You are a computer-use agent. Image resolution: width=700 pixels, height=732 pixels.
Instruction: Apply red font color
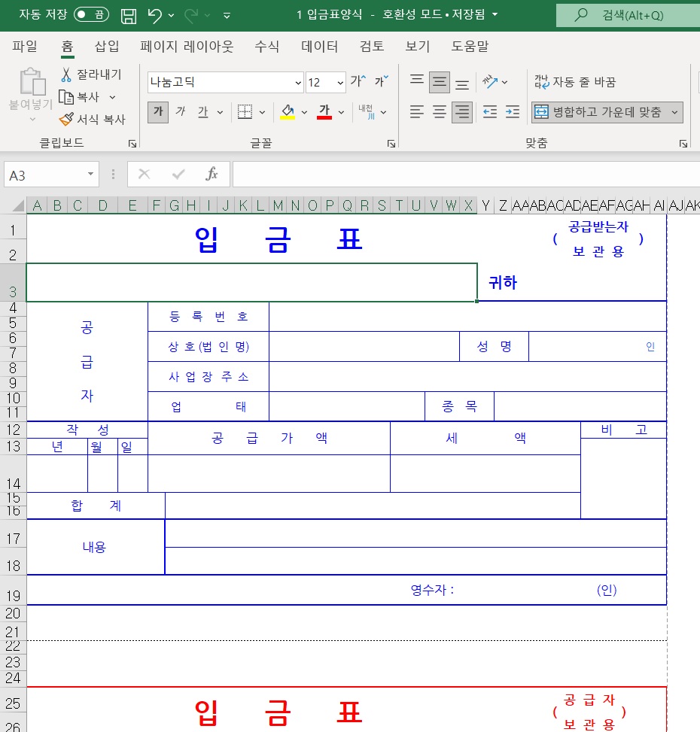[324, 112]
